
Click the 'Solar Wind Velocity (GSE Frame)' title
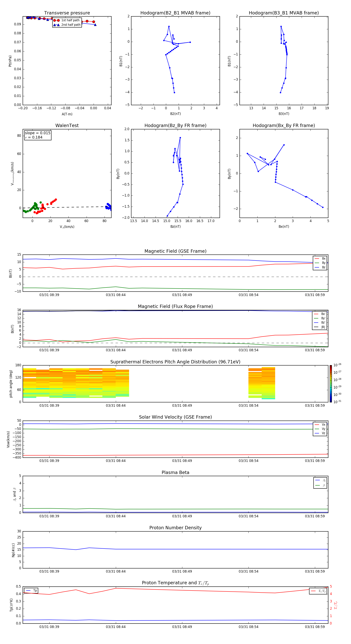(x=175, y=417)
